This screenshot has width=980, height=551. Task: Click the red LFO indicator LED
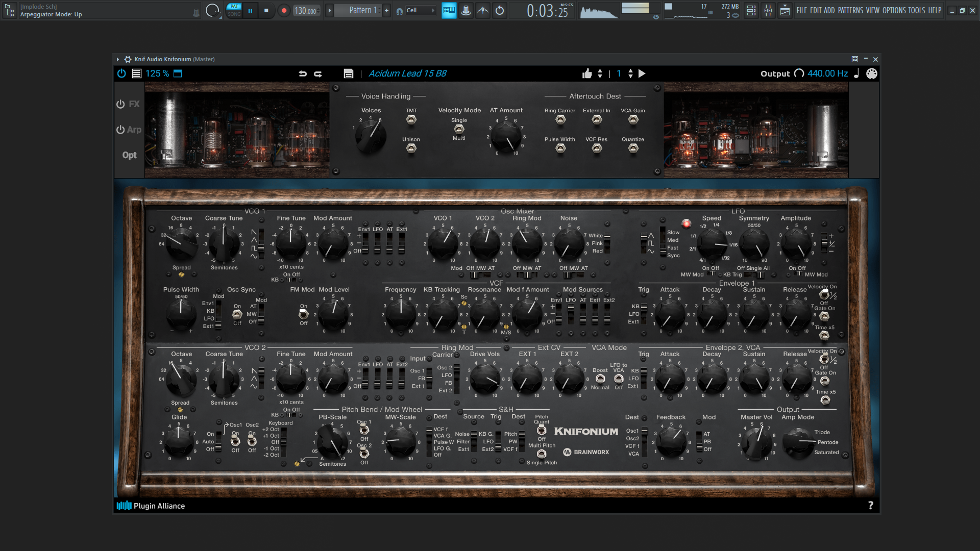(686, 223)
